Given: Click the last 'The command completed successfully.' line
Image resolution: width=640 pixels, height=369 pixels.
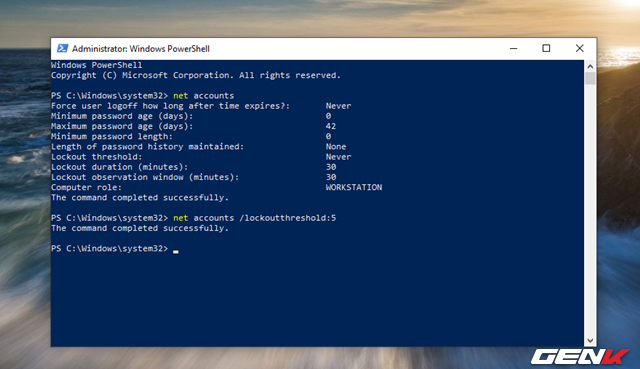Looking at the screenshot, I should pyautogui.click(x=140, y=228).
